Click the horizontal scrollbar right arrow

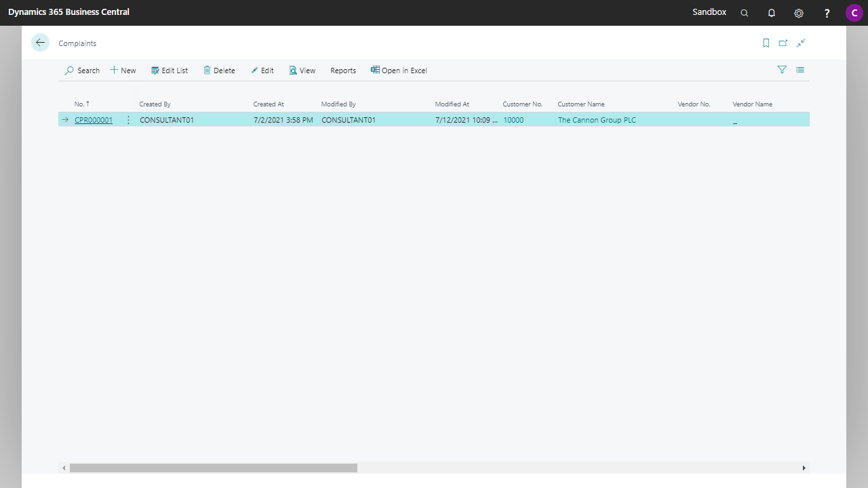803,468
